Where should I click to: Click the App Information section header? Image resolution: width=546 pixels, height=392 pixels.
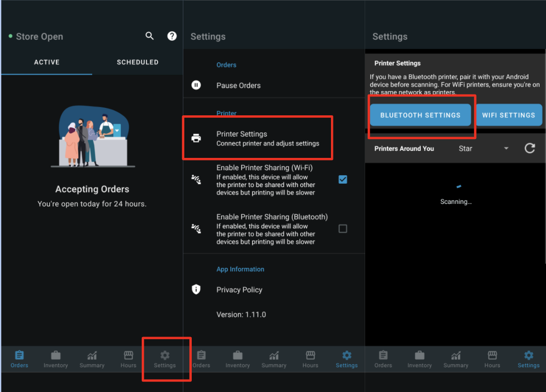pyautogui.click(x=240, y=269)
